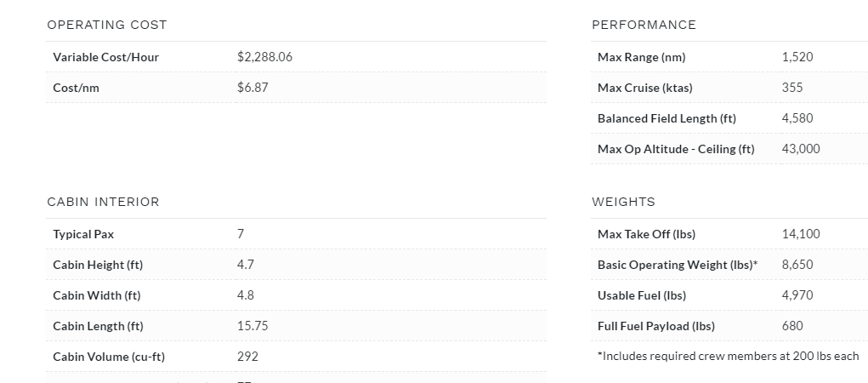This screenshot has width=868, height=383.
Task: Select the Max Range (nm) label
Action: (x=641, y=57)
